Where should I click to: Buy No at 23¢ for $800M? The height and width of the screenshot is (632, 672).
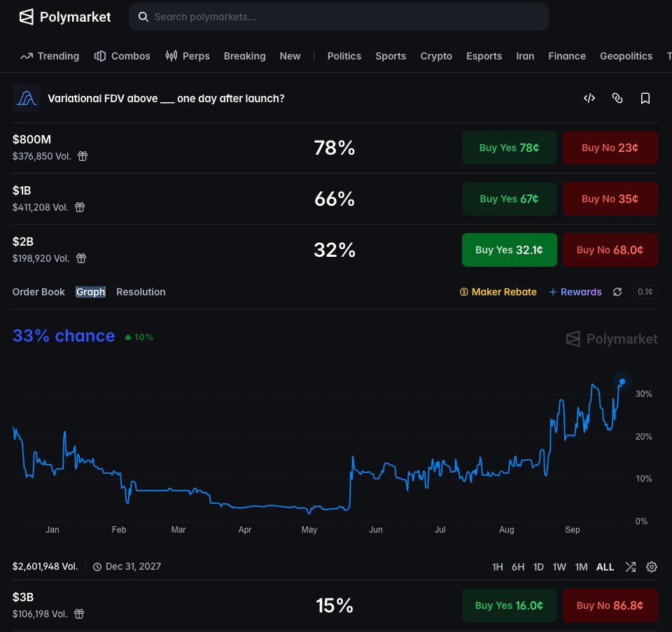[x=610, y=148]
